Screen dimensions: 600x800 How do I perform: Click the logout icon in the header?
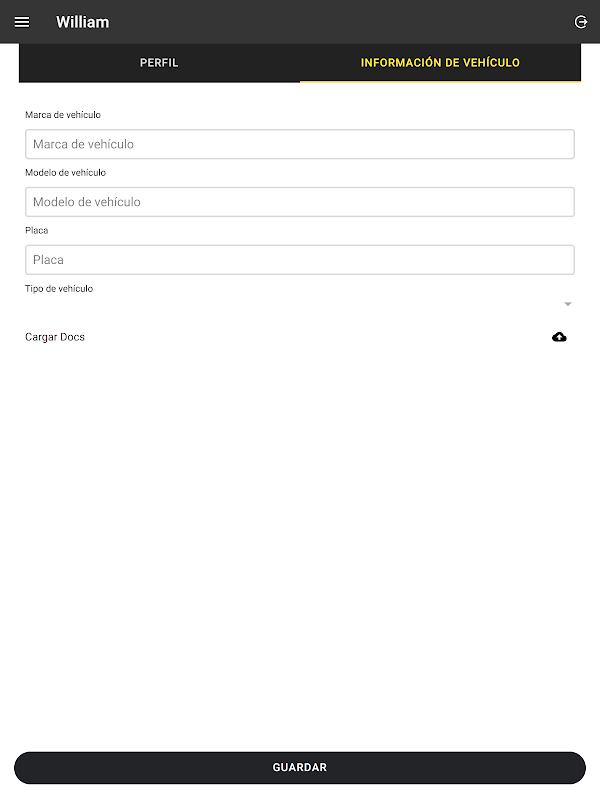[581, 22]
